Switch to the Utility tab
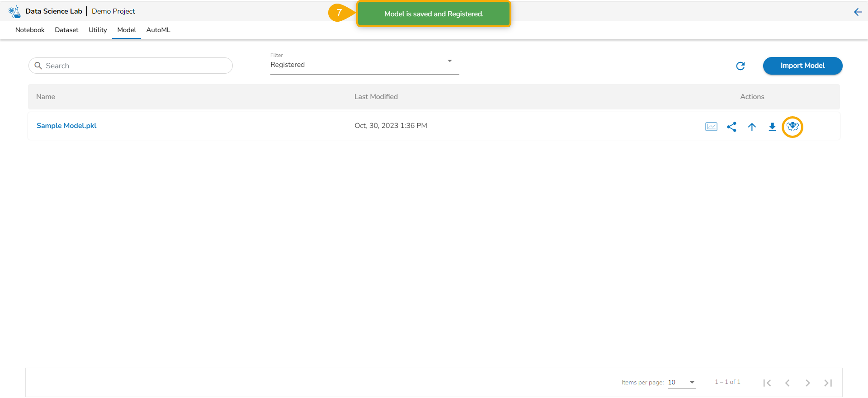This screenshot has height=398, width=868. 98,30
